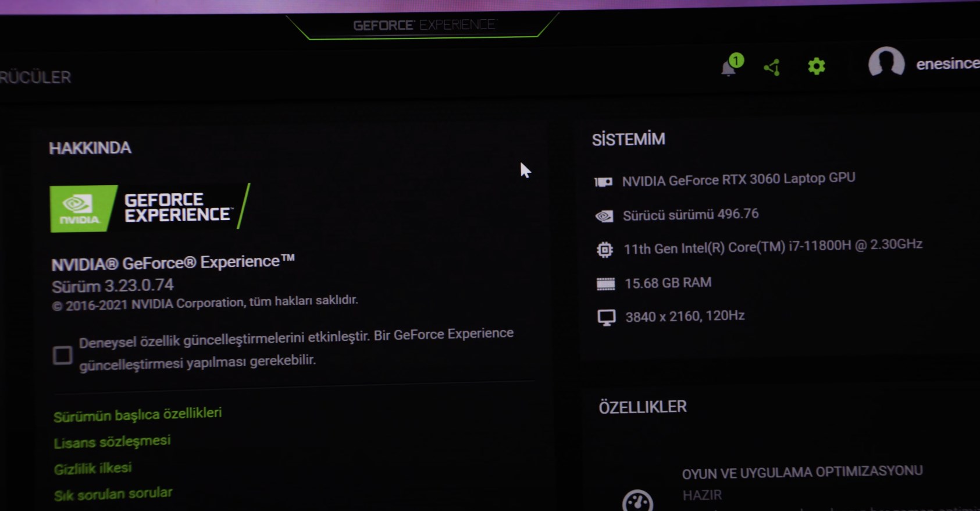The width and height of the screenshot is (980, 511).
Task: Select the 15.68 GB RAM text
Action: 668,283
